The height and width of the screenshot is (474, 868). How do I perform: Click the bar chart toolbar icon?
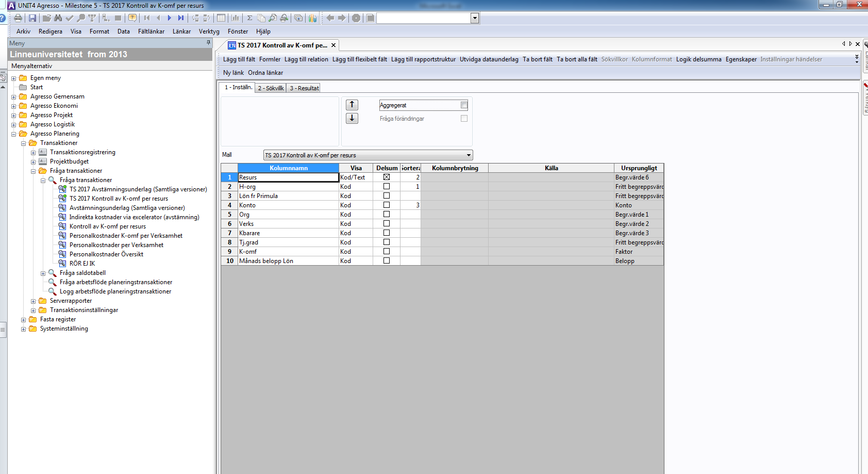[x=236, y=18]
